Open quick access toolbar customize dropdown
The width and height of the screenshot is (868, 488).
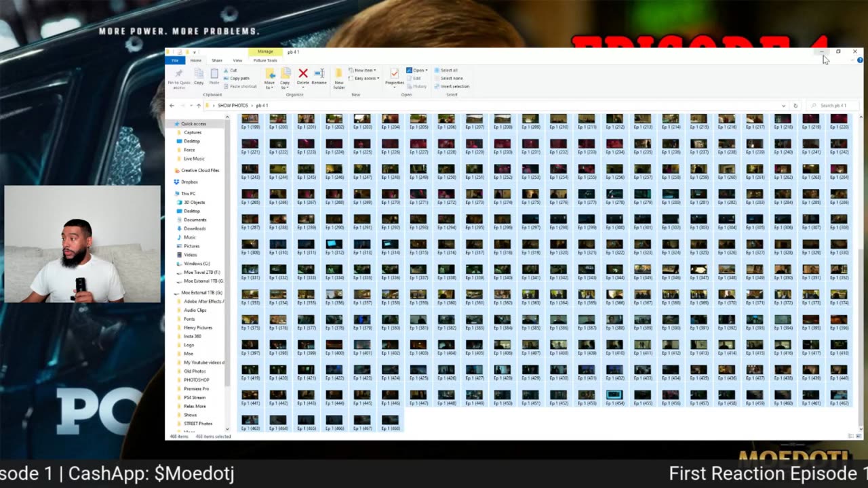click(194, 52)
